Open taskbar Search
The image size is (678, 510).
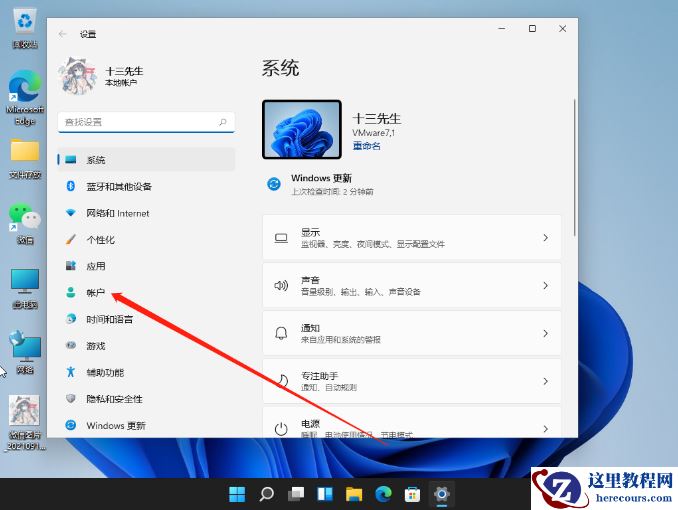coord(266,494)
